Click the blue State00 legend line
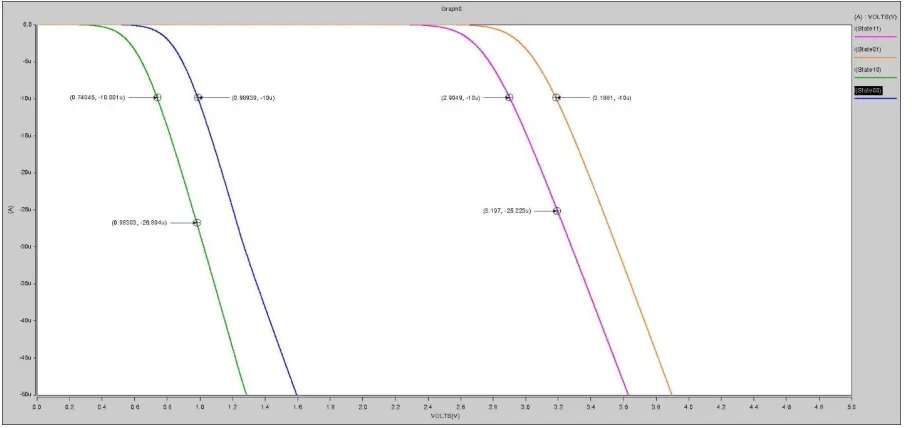The image size is (912, 428). (875, 99)
